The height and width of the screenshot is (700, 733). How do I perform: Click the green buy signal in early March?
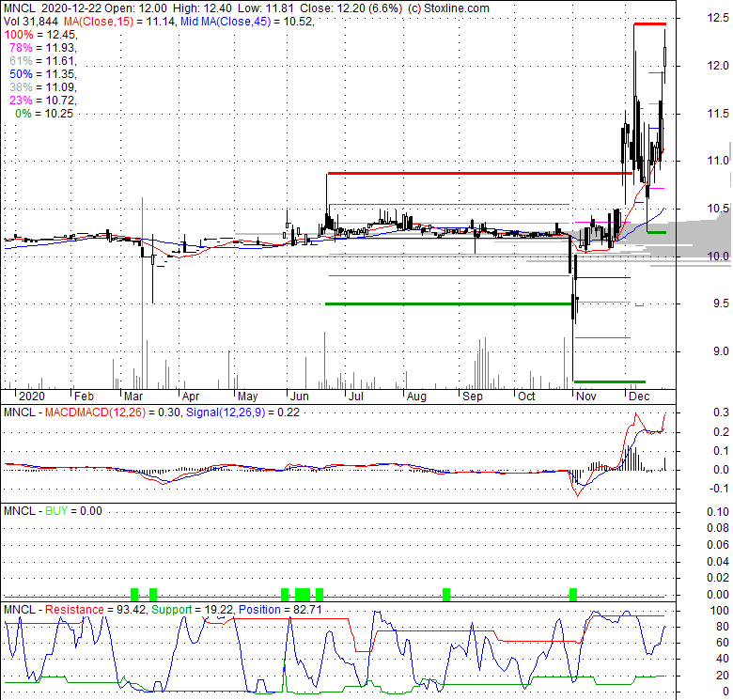point(134,595)
